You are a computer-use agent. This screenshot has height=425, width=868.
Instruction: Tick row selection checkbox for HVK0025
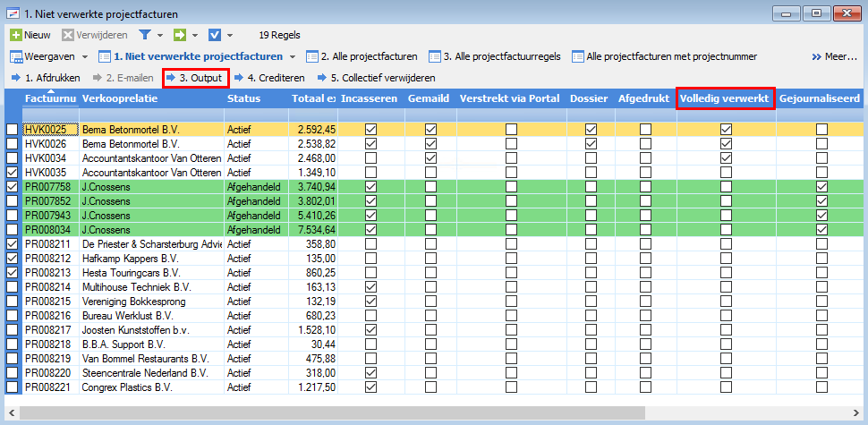tap(12, 129)
